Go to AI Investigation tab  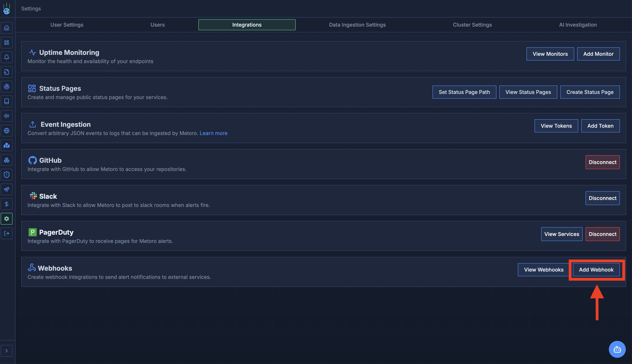577,25
